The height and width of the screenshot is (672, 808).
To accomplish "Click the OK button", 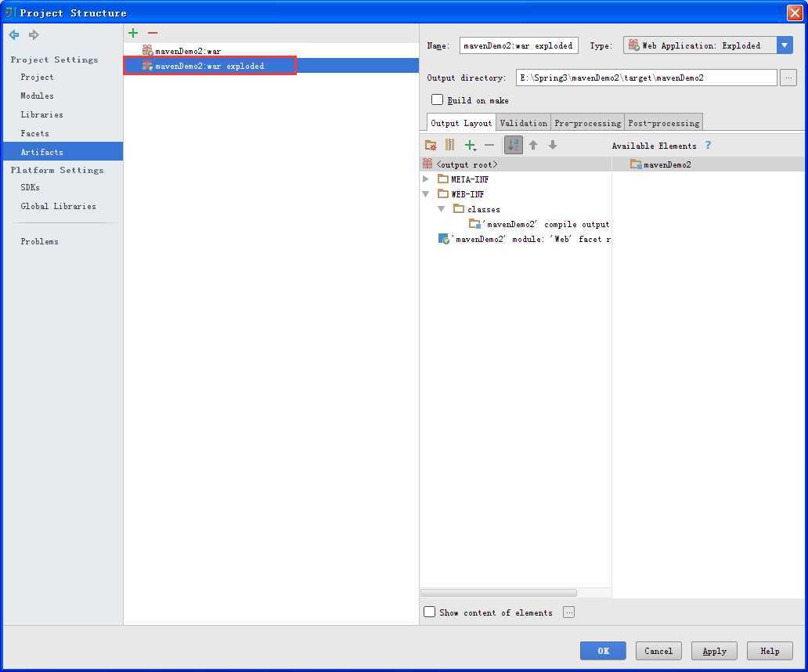I will pos(603,651).
